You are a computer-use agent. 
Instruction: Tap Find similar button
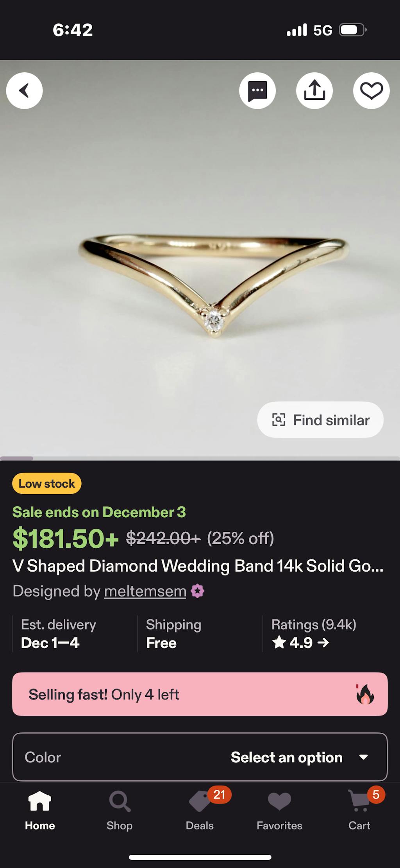pyautogui.click(x=320, y=420)
